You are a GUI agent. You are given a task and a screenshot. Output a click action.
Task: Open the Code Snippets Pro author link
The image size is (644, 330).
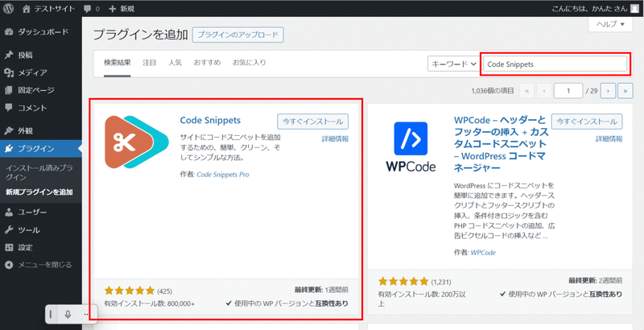tap(223, 175)
